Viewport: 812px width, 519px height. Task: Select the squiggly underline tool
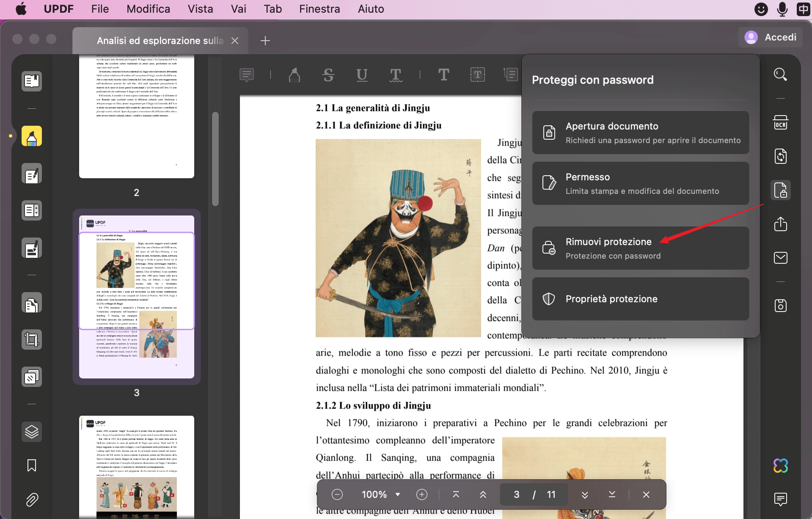point(396,75)
